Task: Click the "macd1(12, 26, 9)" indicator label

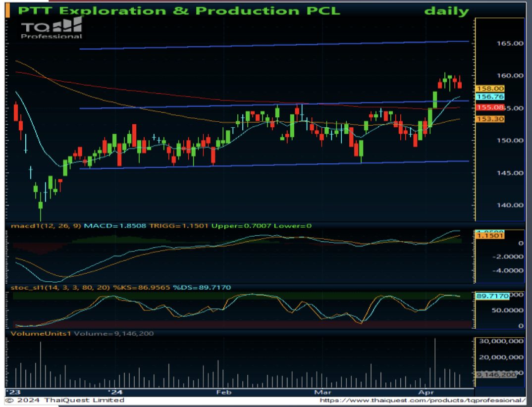Action: pyautogui.click(x=46, y=226)
